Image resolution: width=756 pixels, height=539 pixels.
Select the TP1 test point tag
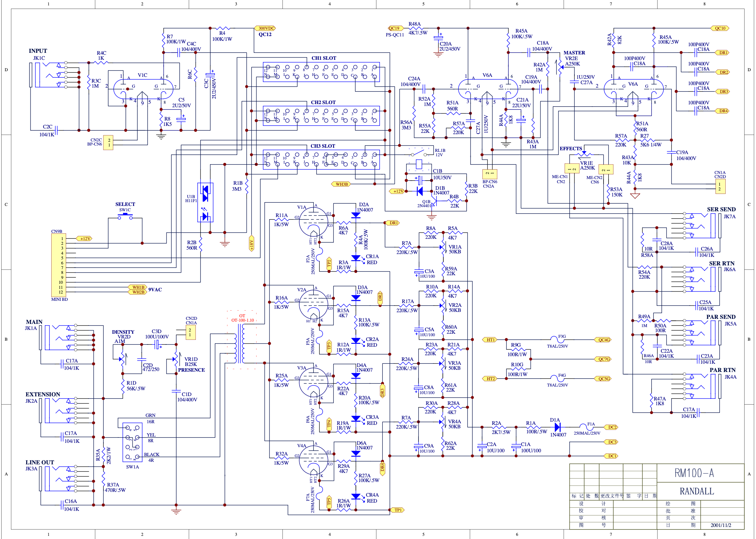click(398, 510)
